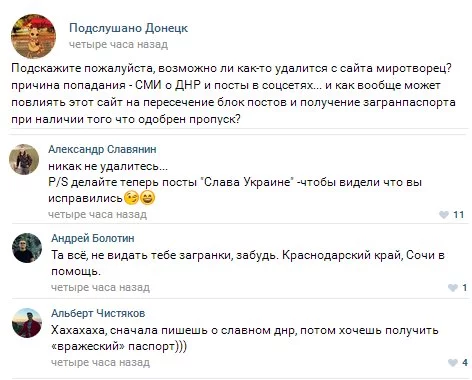Open the Подслушано Донецк group name link
The image size is (472, 380).
click(x=128, y=28)
